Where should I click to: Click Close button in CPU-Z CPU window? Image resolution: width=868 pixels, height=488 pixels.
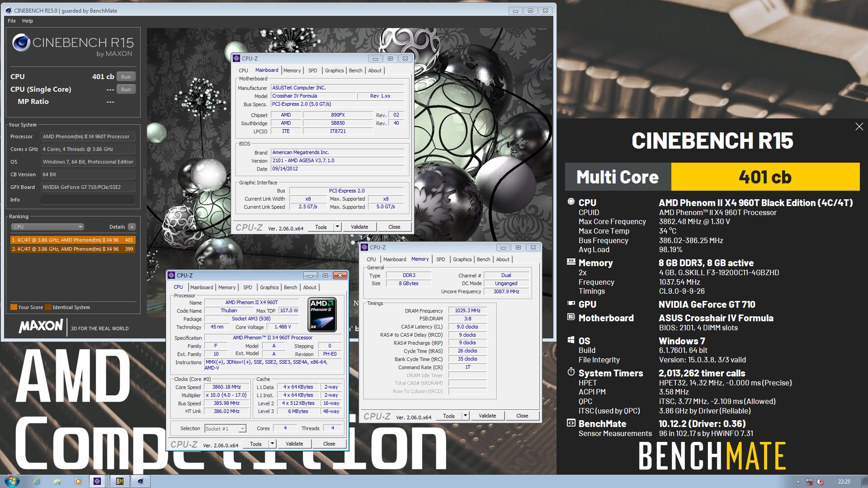pyautogui.click(x=329, y=444)
